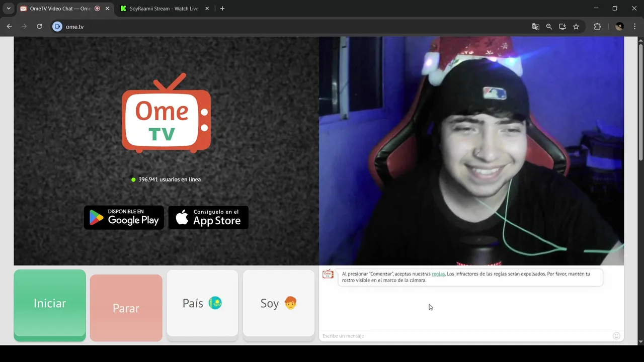
Task: Start chatting with the Iniciar button
Action: pyautogui.click(x=50, y=304)
